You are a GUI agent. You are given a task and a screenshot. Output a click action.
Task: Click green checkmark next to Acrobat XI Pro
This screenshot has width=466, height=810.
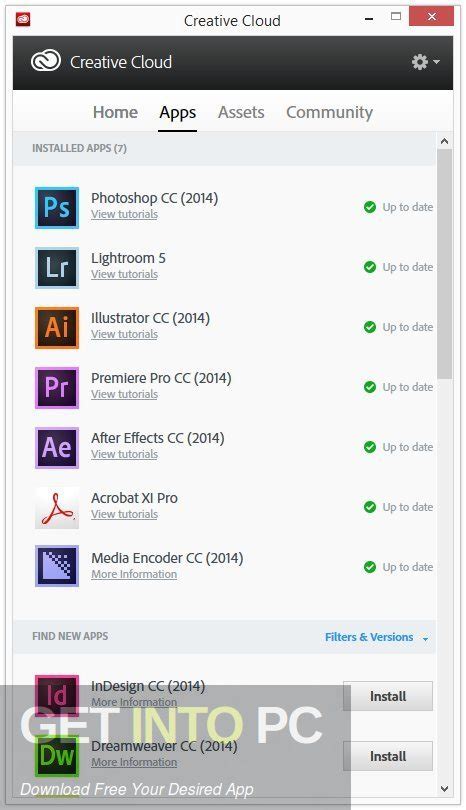tap(370, 507)
